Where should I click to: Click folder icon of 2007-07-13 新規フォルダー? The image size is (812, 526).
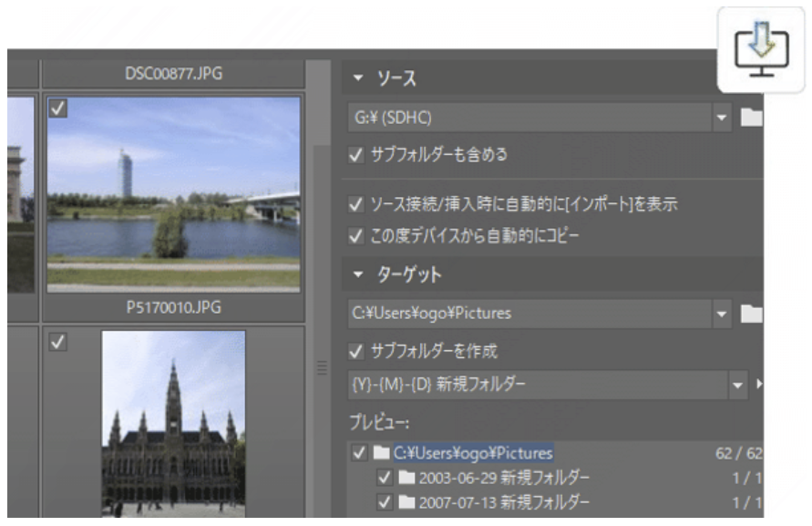click(x=400, y=501)
